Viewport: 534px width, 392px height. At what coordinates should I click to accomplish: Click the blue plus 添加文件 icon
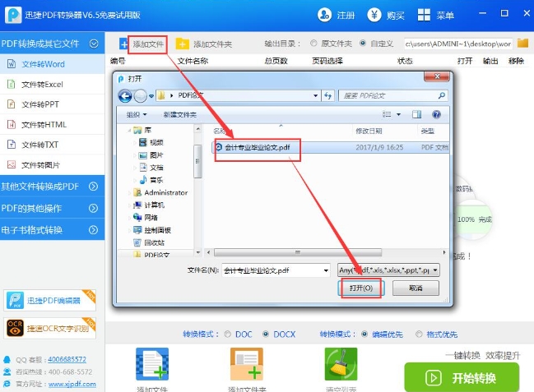point(123,44)
